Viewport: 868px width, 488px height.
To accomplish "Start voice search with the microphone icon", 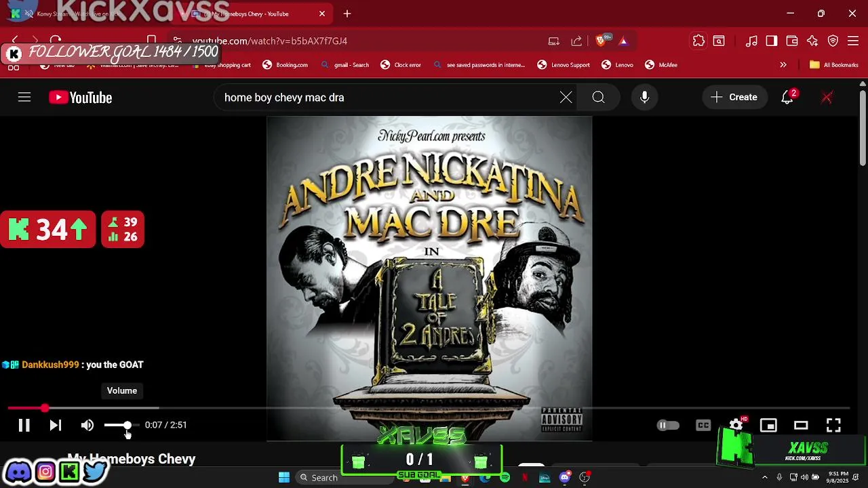I will [x=644, y=98].
